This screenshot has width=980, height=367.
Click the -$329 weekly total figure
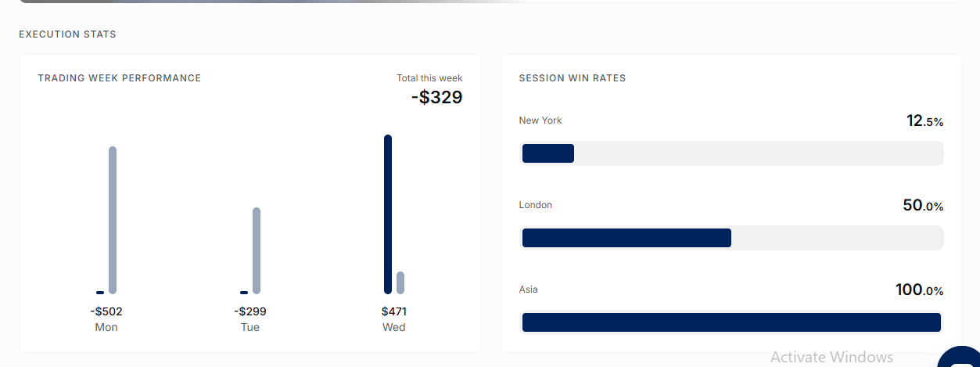pyautogui.click(x=437, y=98)
